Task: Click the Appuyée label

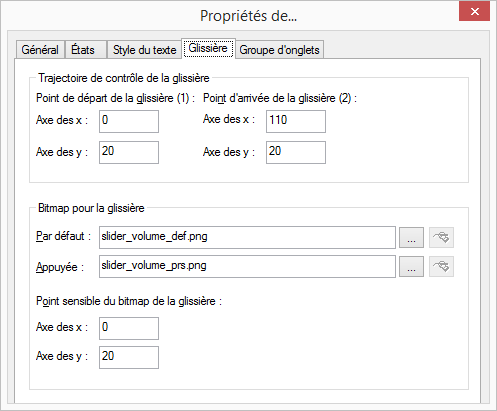Action: 60,267
